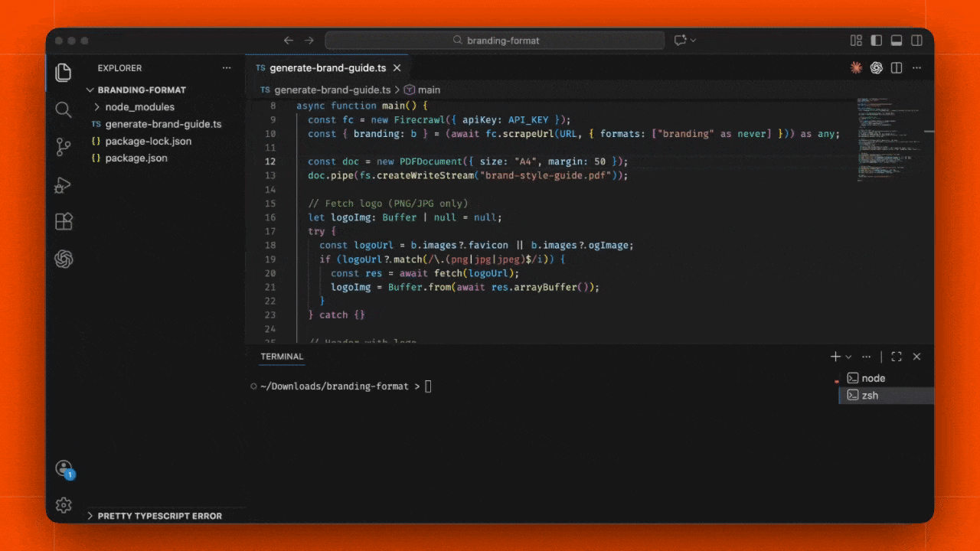Open terminal panel More Actions ellipsis

click(866, 357)
